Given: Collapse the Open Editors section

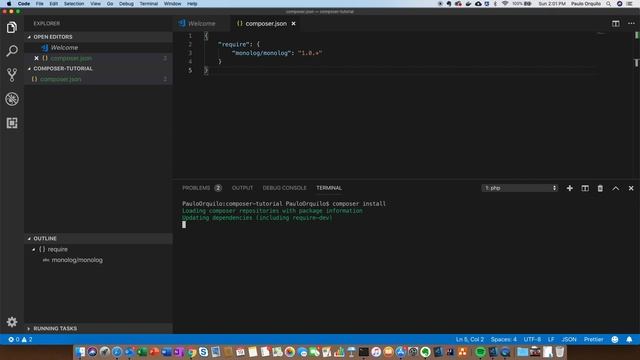Looking at the screenshot, I should pos(29,37).
